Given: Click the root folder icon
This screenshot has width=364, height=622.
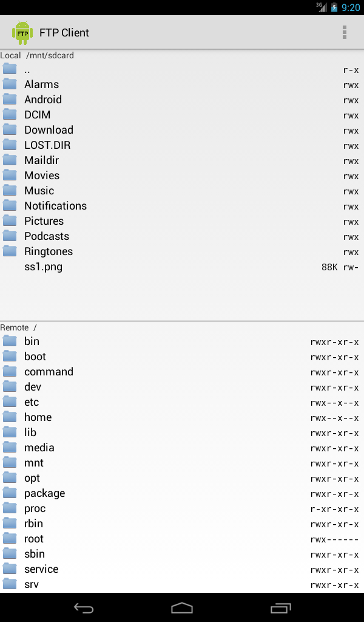Looking at the screenshot, I should point(10,538).
